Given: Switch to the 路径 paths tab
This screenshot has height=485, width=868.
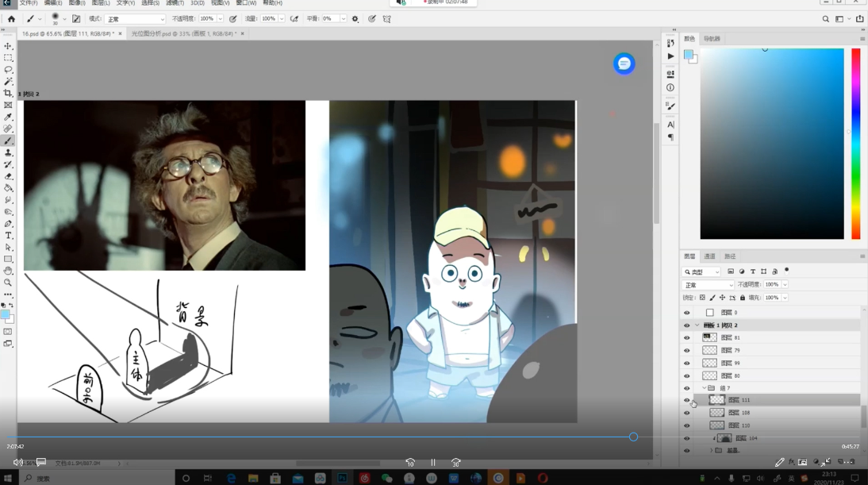Looking at the screenshot, I should point(730,256).
